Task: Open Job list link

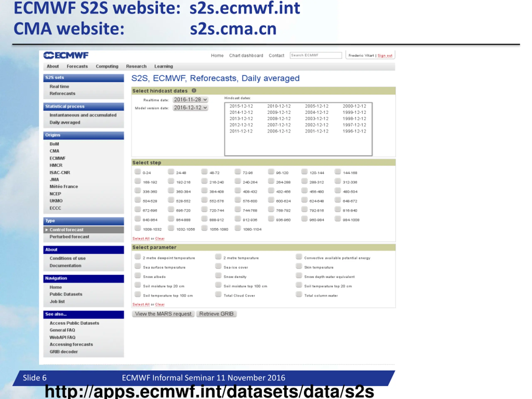Action: click(x=57, y=302)
